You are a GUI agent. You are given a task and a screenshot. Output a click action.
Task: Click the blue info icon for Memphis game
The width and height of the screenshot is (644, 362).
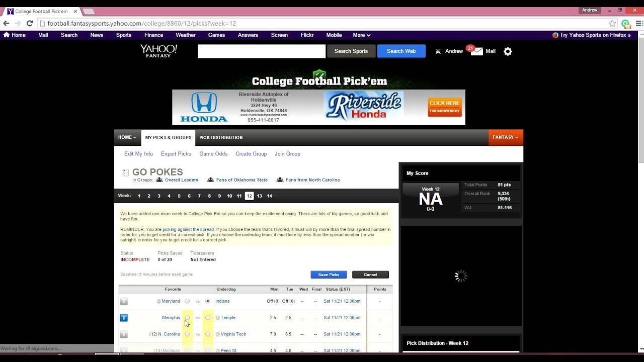point(124,318)
